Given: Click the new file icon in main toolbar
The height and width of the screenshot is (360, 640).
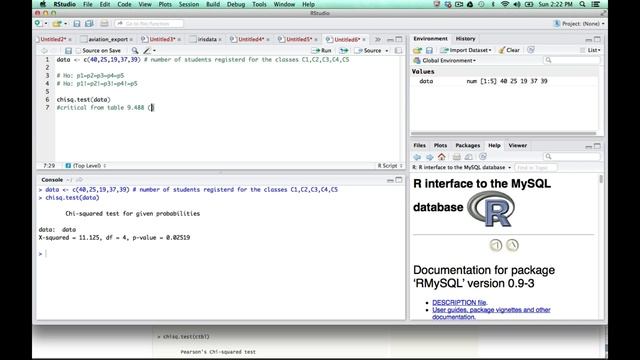Looking at the screenshot, I should [38, 24].
